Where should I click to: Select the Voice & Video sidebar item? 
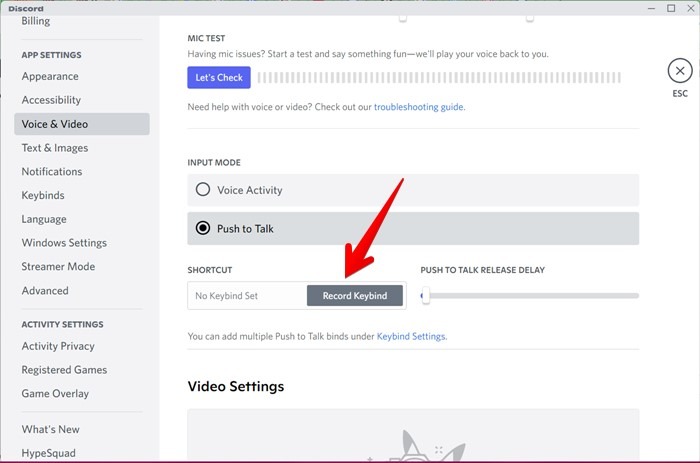coord(82,124)
